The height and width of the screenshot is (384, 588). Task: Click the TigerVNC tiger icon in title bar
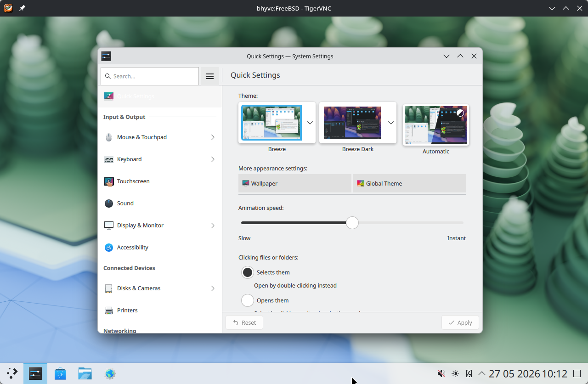(x=8, y=8)
